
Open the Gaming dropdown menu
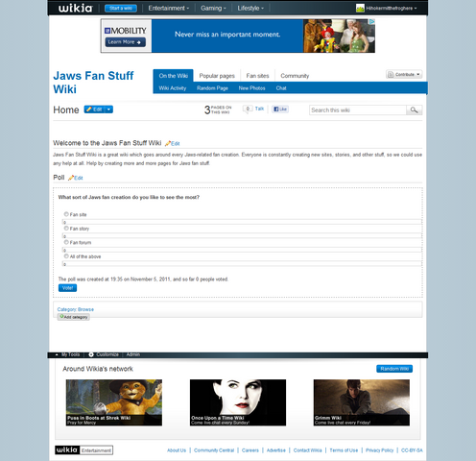tap(213, 9)
